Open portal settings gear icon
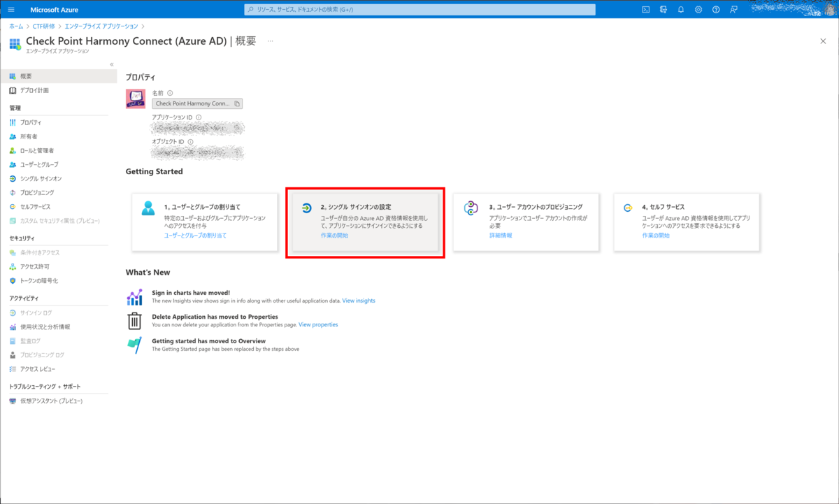The image size is (839, 504). point(698,9)
